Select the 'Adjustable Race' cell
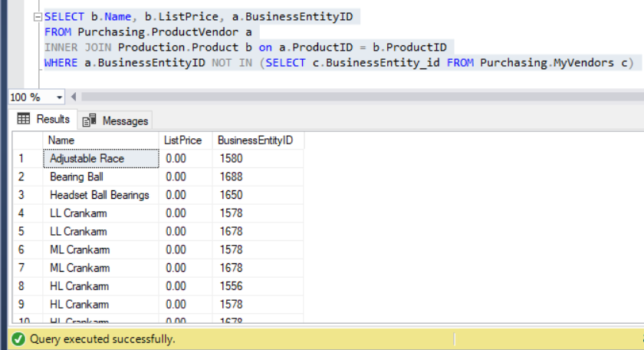Viewport: 644px width, 350px height. coord(100,159)
